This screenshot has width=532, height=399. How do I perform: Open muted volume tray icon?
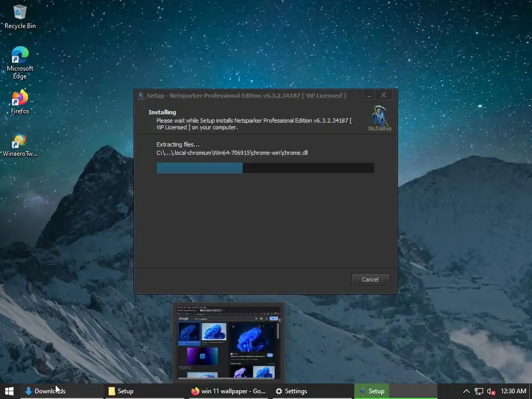coord(491,392)
